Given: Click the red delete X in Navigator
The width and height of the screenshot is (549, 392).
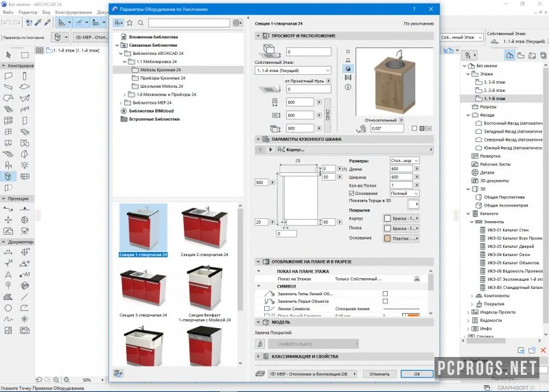Looking at the screenshot, I should (543, 350).
